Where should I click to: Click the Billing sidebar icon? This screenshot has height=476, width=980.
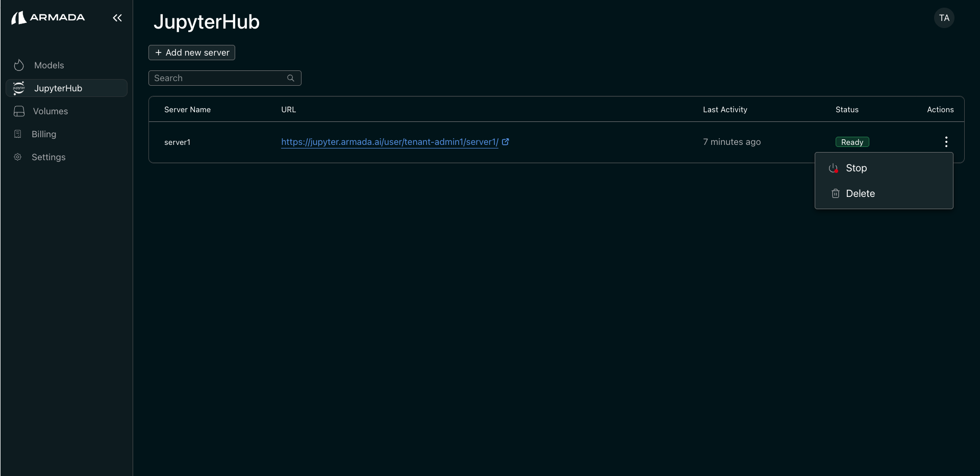pos(18,134)
